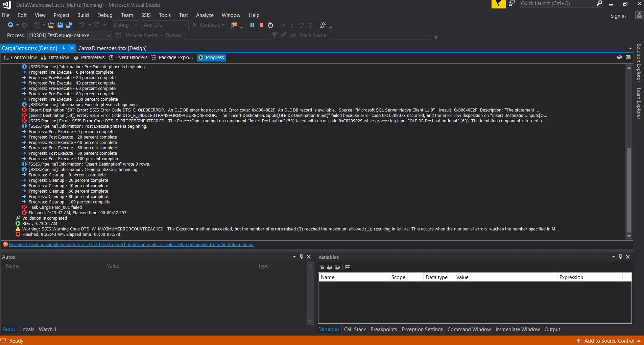The width and height of the screenshot is (644, 345).
Task: Open Autos panel window position dropdown
Action: (294, 257)
